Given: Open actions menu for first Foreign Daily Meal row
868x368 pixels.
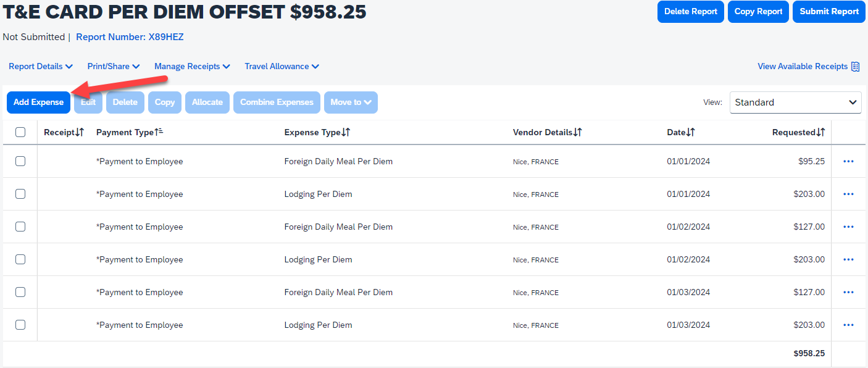Looking at the screenshot, I should (x=848, y=161).
